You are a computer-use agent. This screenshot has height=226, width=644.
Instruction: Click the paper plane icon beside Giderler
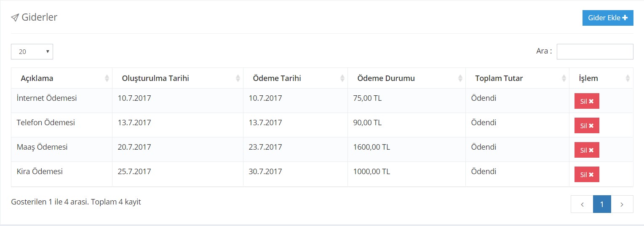pos(15,18)
